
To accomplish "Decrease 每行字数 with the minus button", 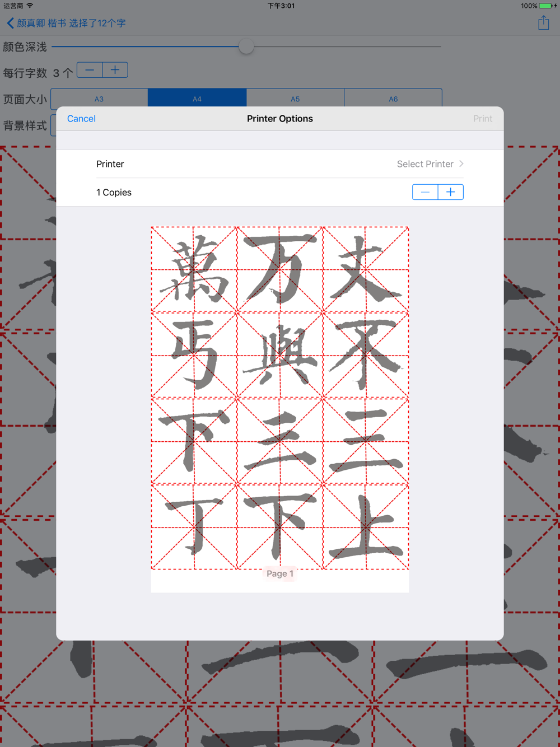I will pos(90,70).
